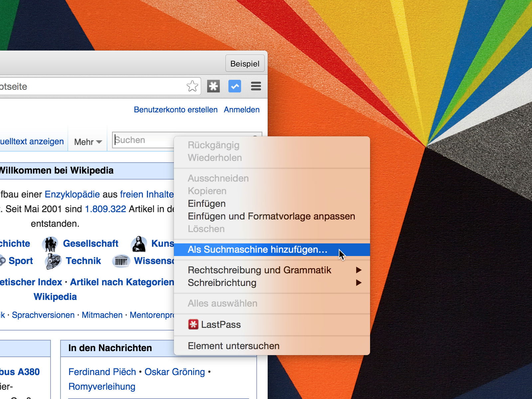
Task: Open Artikel nach Kategorien link
Action: click(x=122, y=282)
